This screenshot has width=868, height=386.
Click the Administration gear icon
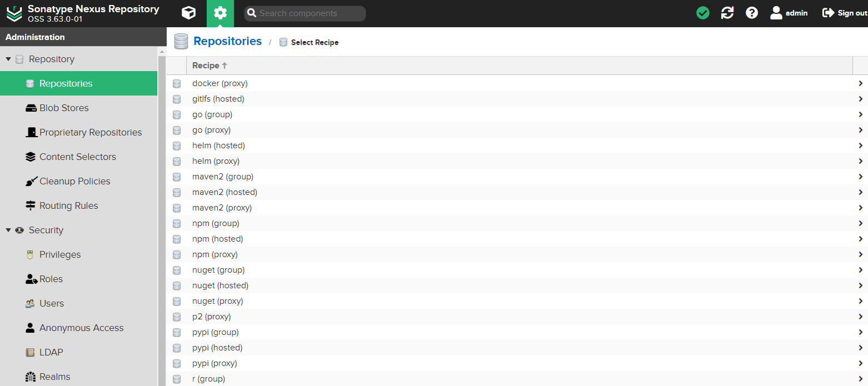[221, 13]
